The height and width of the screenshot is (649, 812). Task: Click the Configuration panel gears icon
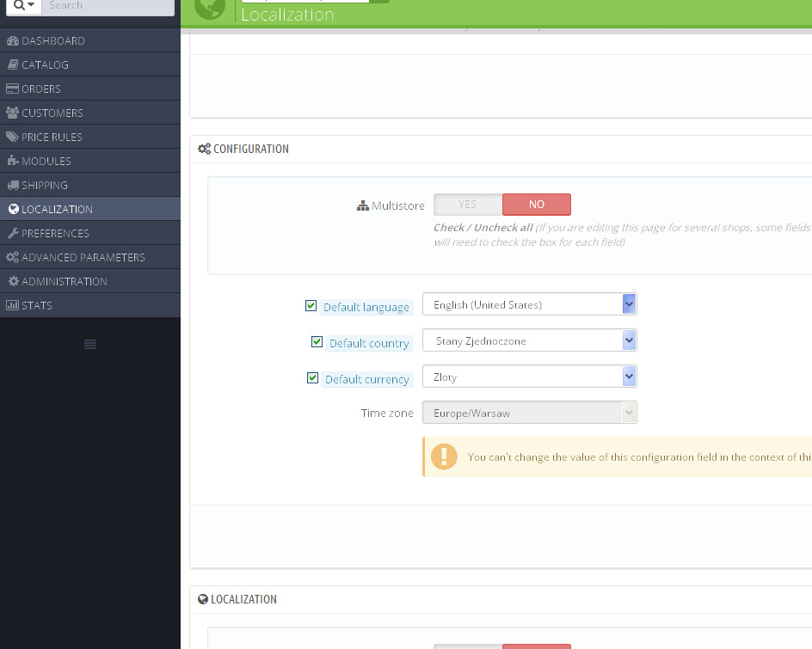204,149
